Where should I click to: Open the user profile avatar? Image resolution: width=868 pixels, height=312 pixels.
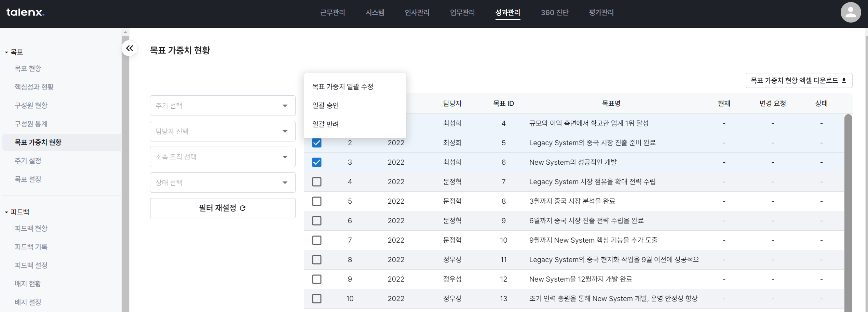click(x=850, y=13)
